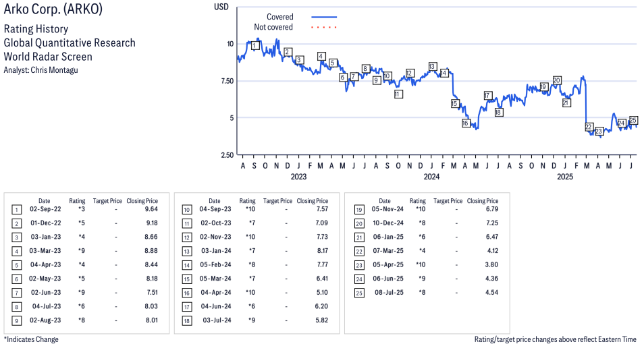The width and height of the screenshot is (644, 344).
Task: Click the closing price 6.47
Action: (491, 237)
